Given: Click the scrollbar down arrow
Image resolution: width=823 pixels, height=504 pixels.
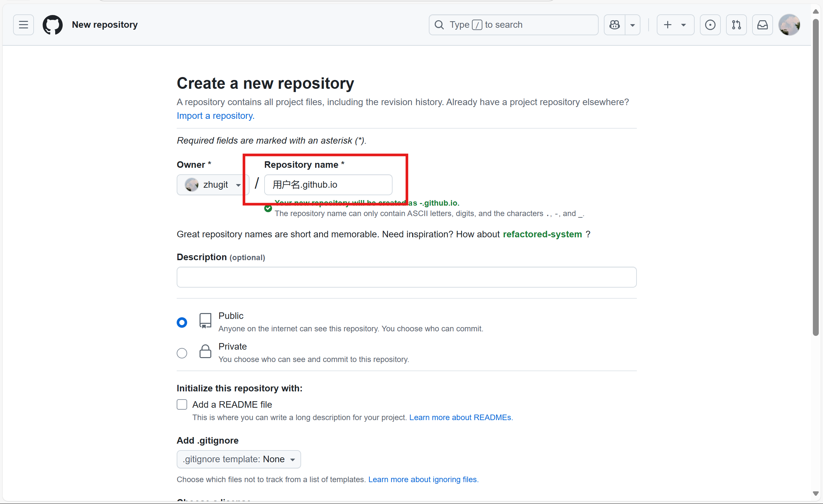Looking at the screenshot, I should click(x=816, y=494).
